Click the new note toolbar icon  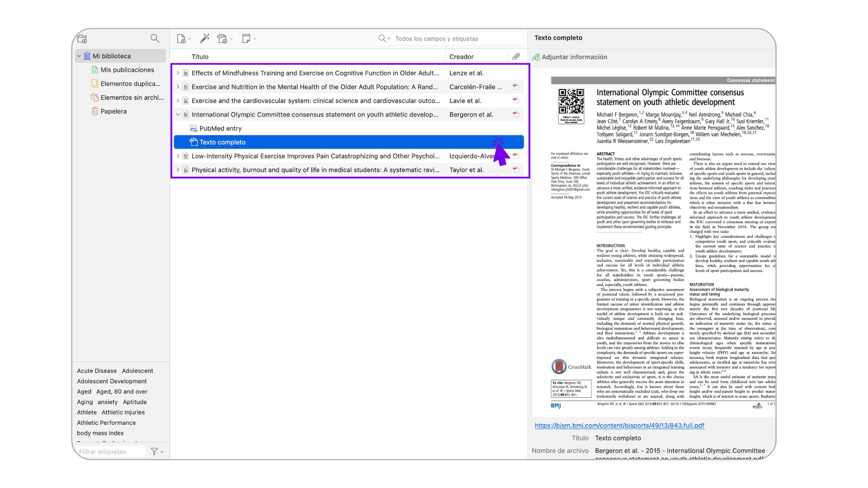coord(246,39)
